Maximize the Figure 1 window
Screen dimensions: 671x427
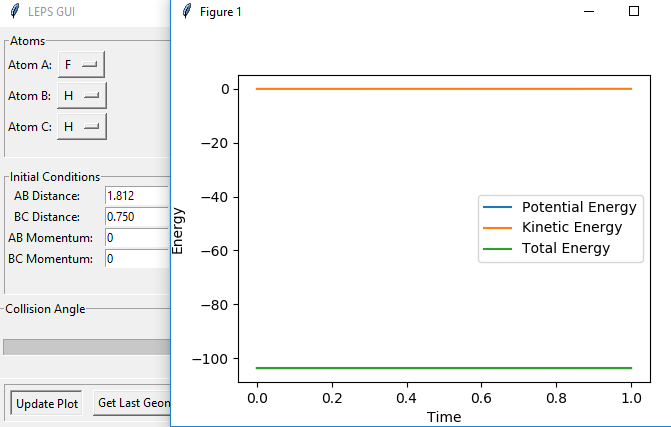(x=633, y=12)
